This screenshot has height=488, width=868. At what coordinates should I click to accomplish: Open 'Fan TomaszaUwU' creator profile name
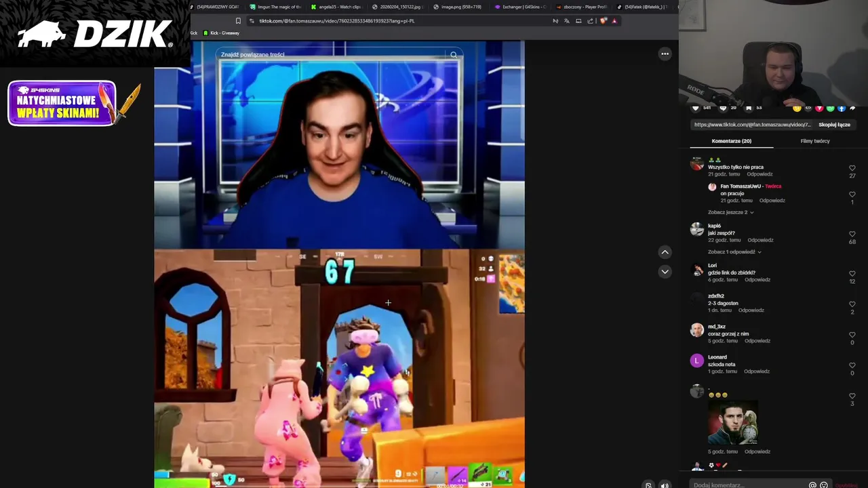(739, 186)
